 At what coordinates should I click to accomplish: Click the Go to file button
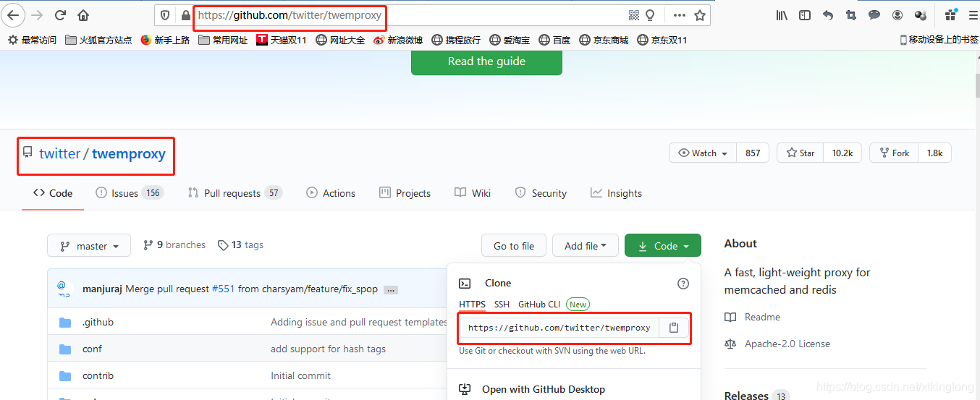[514, 246]
